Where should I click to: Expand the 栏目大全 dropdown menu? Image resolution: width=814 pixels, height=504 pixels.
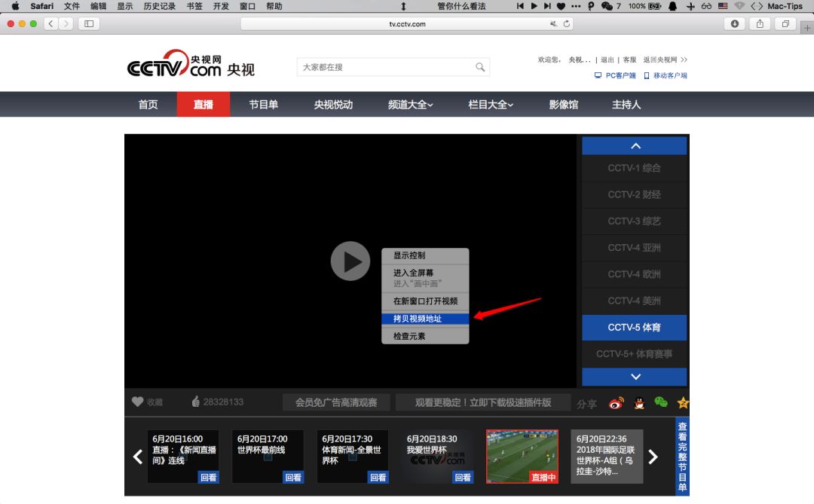click(491, 105)
